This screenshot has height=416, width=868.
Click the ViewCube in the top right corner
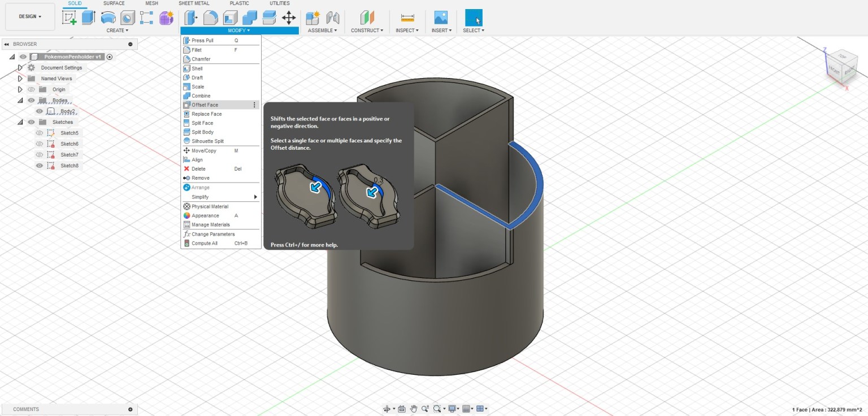point(840,65)
